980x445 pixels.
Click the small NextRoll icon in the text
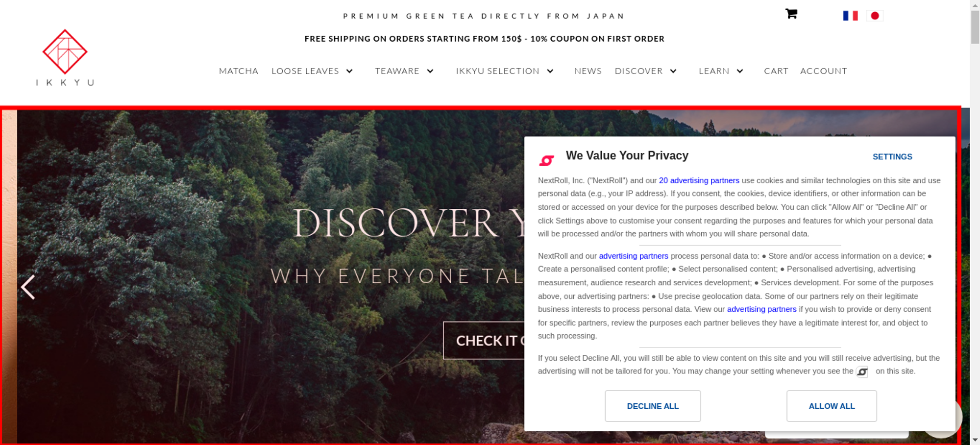[x=862, y=371]
